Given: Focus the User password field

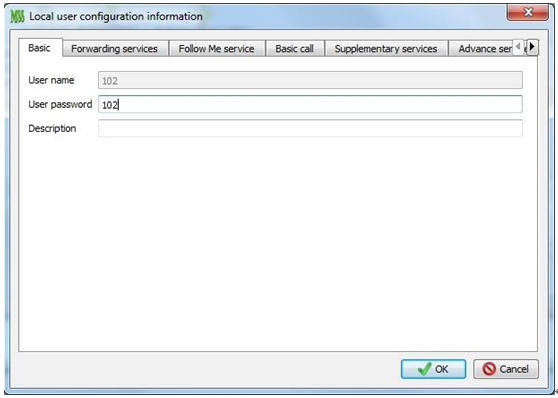Looking at the screenshot, I should click(310, 104).
